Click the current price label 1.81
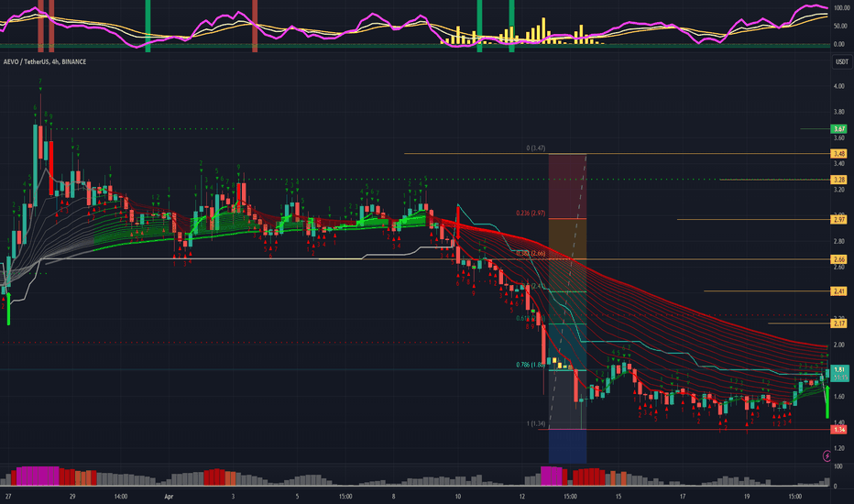 click(x=839, y=370)
